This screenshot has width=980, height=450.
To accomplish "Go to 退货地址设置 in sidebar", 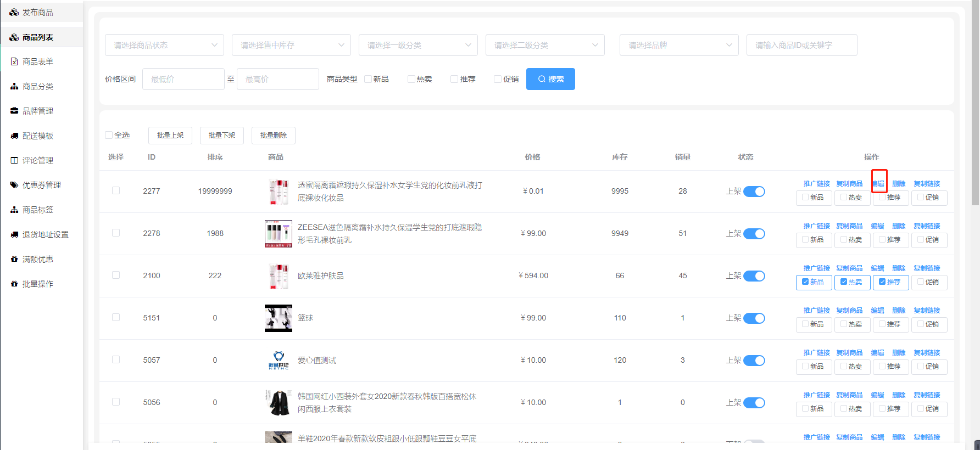I will 45,234.
